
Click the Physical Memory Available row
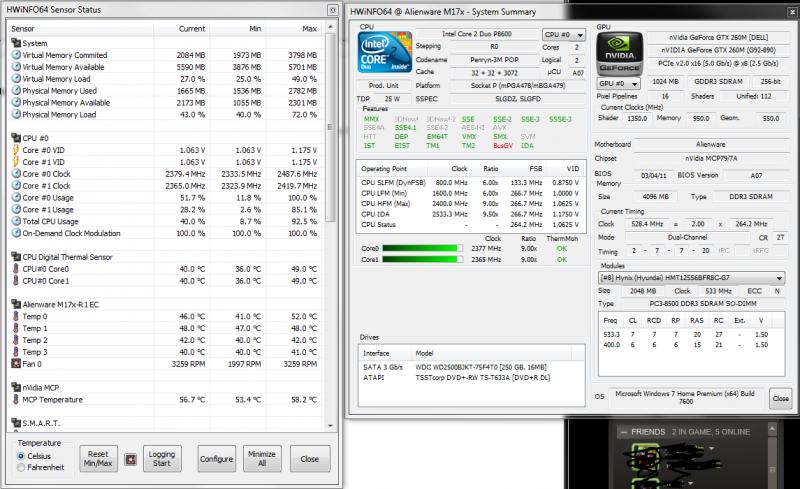[166, 103]
